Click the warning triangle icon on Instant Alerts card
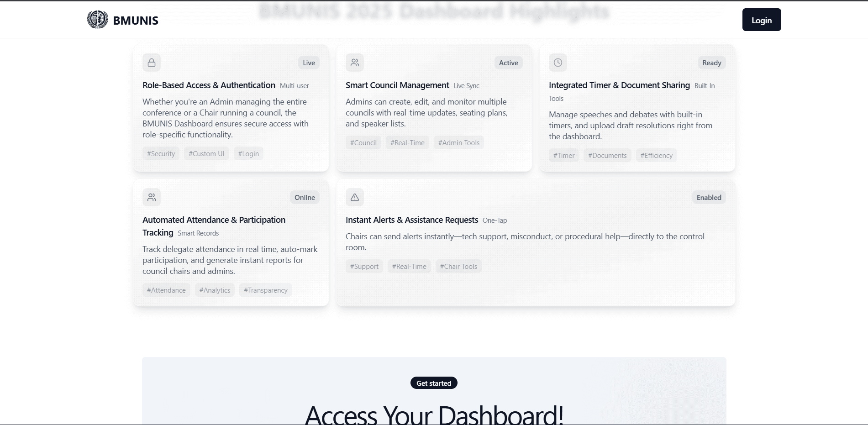Screen dimensions: 868x425 [x=355, y=197]
